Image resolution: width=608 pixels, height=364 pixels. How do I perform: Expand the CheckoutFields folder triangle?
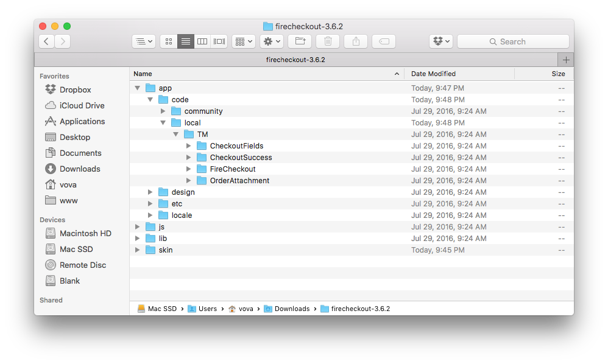tap(188, 146)
